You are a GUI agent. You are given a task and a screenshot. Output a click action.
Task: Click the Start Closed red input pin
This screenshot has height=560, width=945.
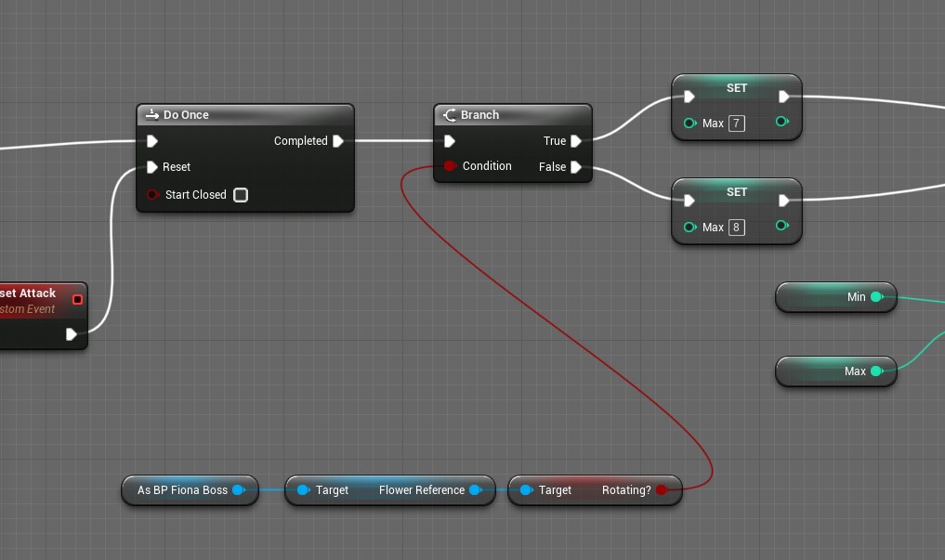pos(152,195)
